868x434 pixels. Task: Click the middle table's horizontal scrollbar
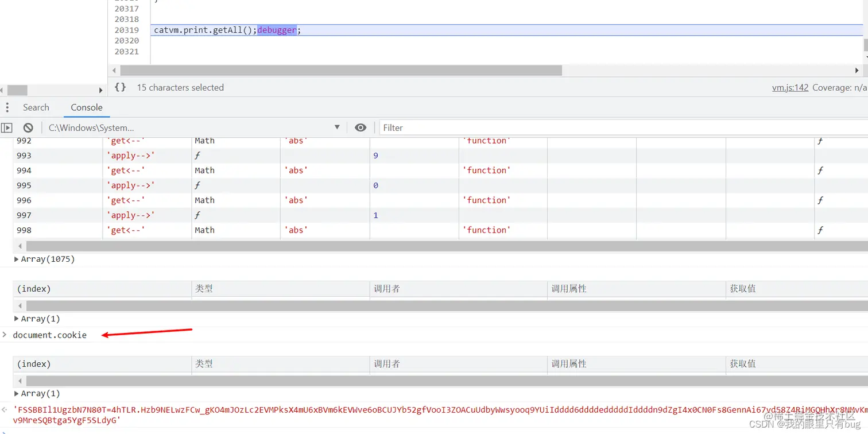(447, 306)
